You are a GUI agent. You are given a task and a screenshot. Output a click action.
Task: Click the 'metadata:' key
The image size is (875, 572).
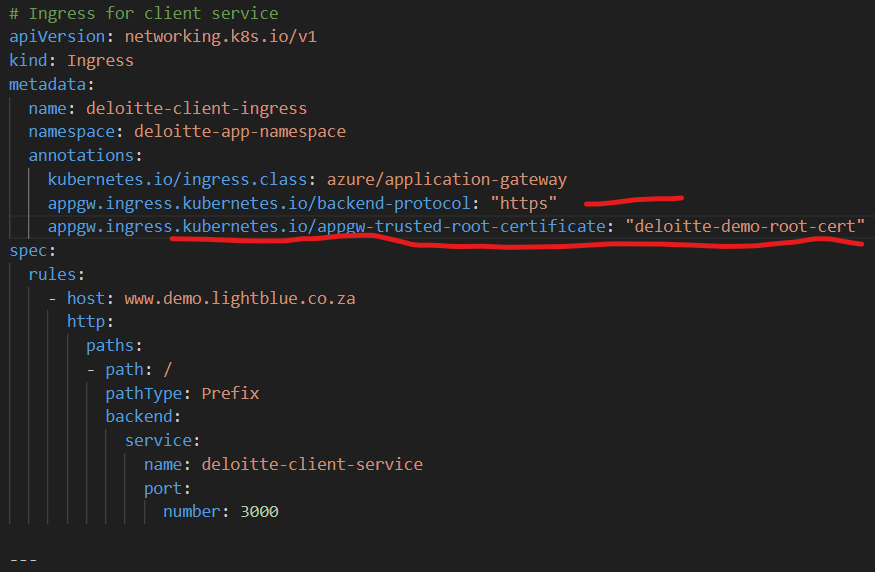52,84
